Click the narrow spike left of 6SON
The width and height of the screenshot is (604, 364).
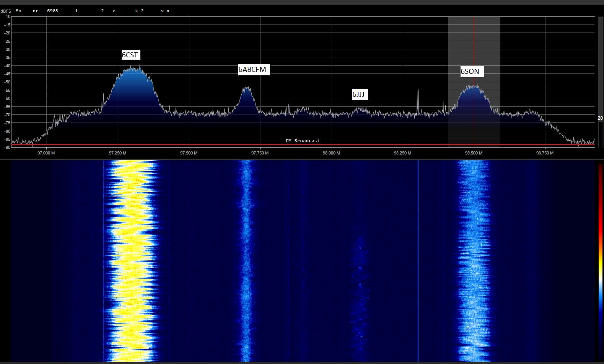click(418, 100)
